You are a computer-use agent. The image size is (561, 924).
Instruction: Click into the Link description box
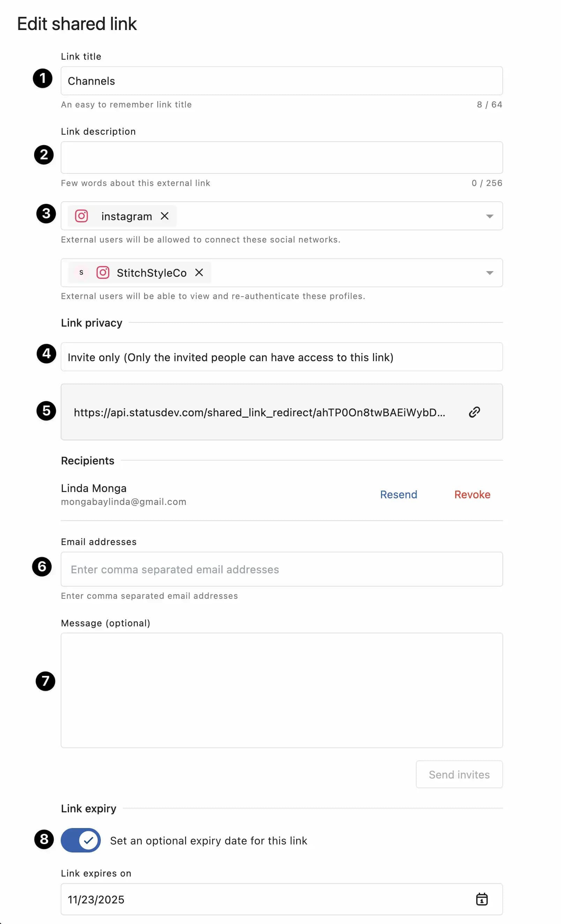pos(281,157)
